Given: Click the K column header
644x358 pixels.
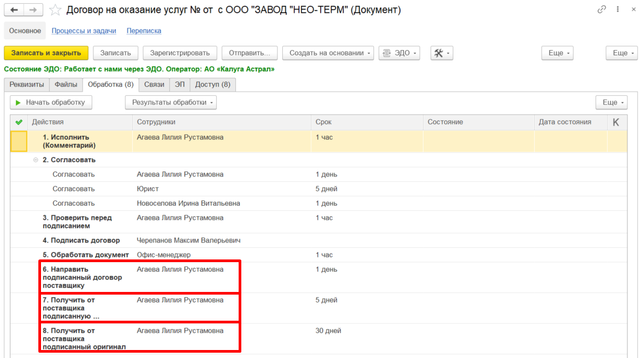Looking at the screenshot, I should pos(616,122).
